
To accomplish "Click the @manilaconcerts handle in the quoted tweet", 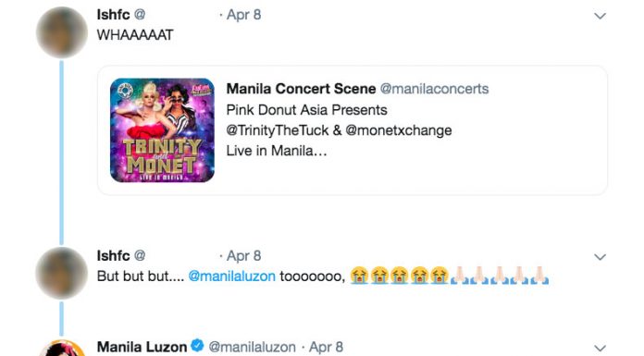I will click(x=434, y=89).
